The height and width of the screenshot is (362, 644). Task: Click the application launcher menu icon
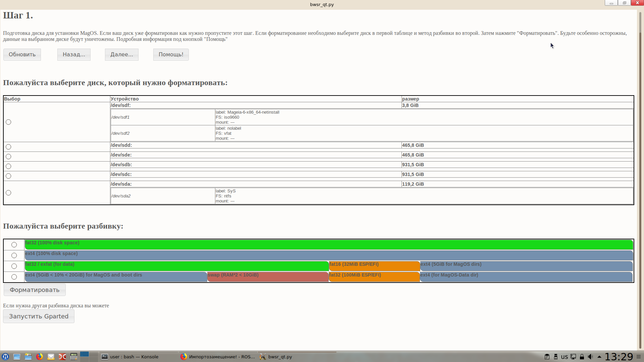coord(5,357)
